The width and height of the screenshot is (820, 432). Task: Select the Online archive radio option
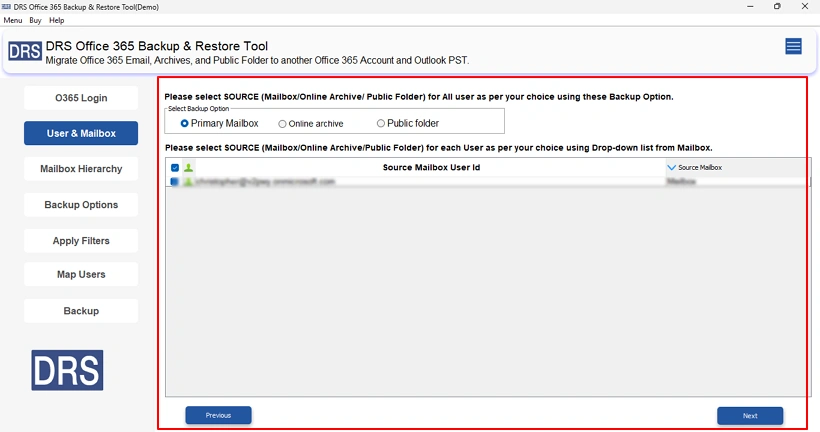(311, 124)
